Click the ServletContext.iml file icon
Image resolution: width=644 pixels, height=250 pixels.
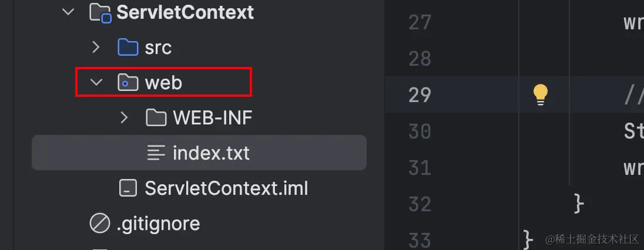[x=128, y=188]
